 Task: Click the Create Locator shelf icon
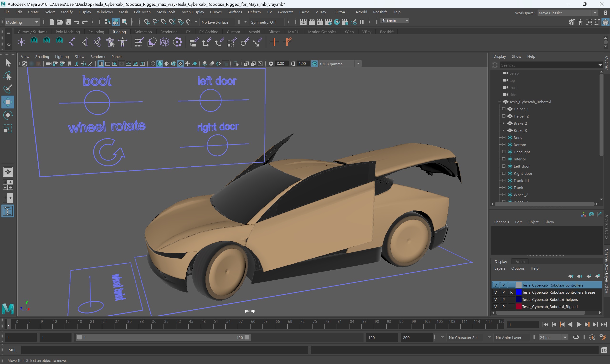click(x=21, y=42)
